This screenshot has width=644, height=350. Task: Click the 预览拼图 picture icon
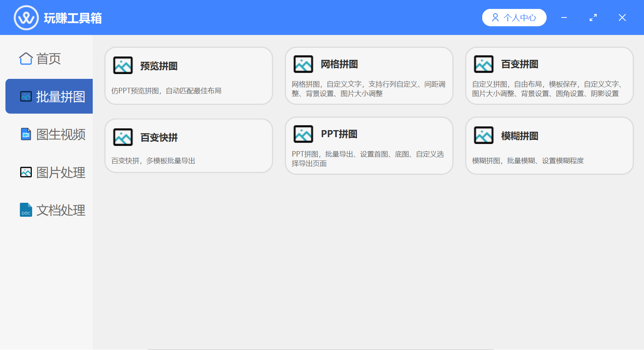pos(123,65)
